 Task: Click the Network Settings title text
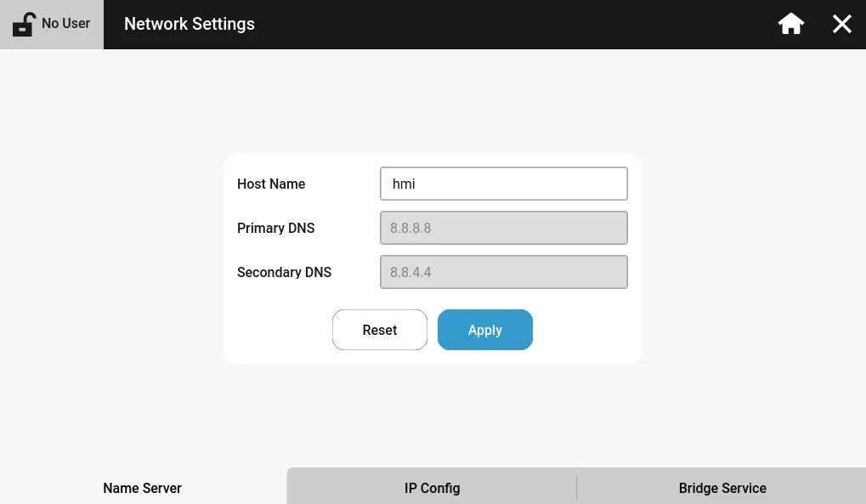[190, 24]
